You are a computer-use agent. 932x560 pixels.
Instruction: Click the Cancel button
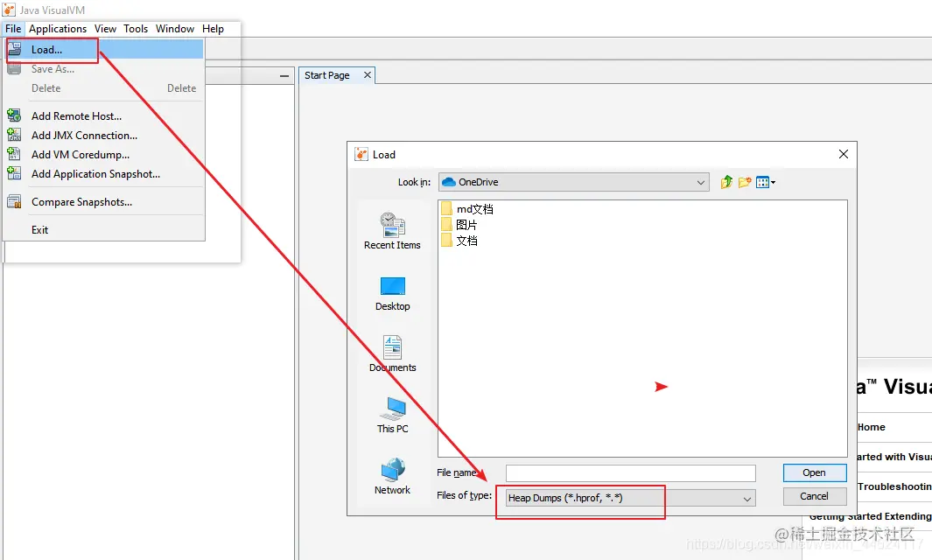click(815, 496)
